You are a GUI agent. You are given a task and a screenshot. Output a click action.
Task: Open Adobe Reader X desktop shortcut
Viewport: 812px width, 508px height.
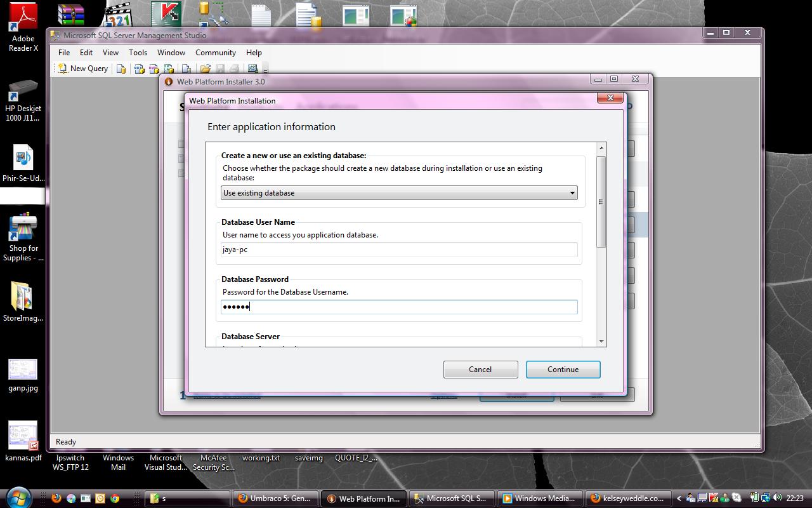pyautogui.click(x=23, y=27)
